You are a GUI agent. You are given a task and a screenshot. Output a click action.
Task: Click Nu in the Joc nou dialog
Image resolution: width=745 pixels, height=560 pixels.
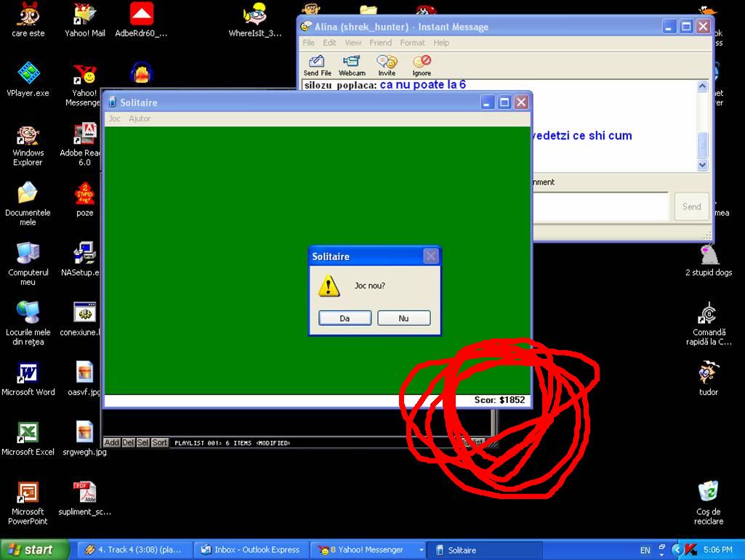pos(404,317)
